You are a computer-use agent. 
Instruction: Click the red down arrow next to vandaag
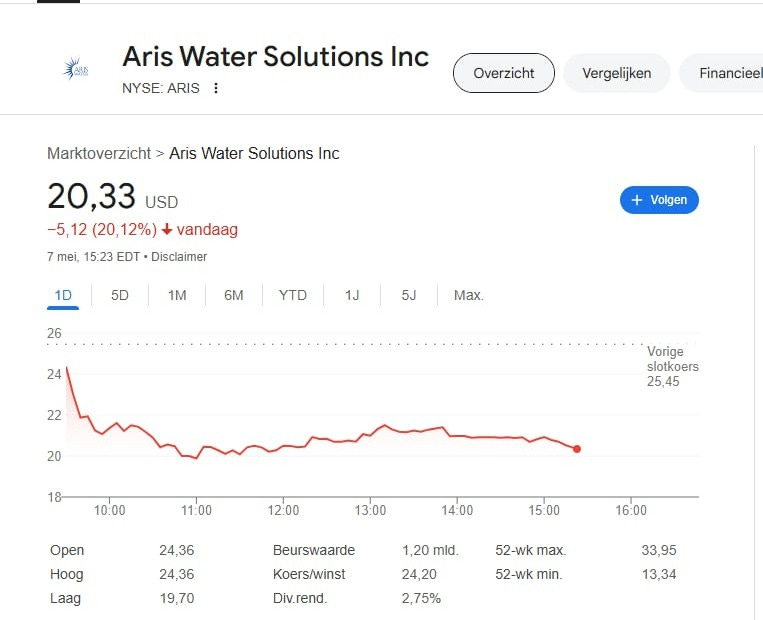(x=167, y=229)
